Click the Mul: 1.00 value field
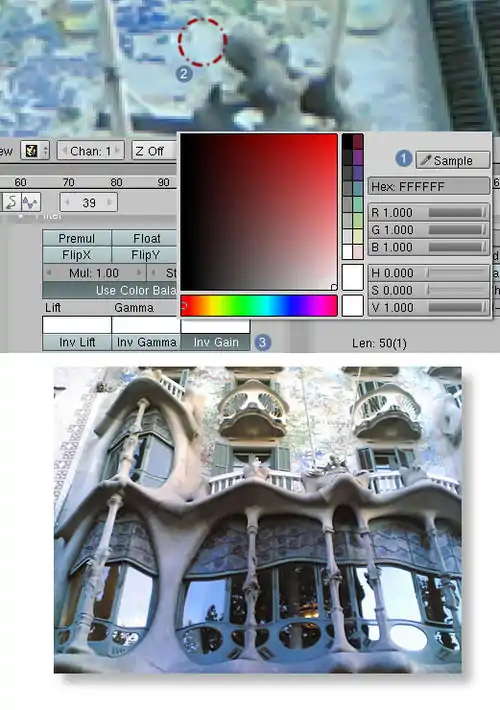The image size is (500, 710). (94, 273)
